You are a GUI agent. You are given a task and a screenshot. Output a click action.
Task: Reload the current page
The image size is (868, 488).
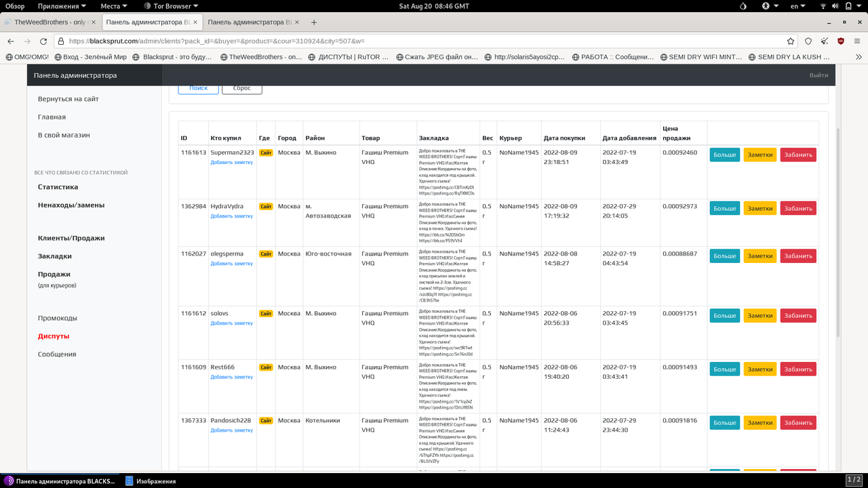pos(45,41)
